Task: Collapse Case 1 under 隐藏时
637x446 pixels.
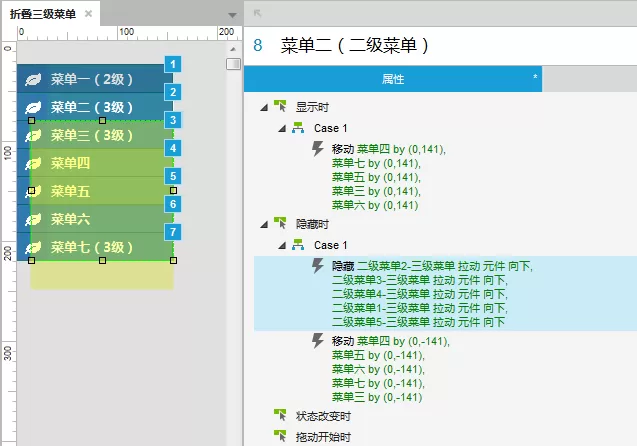Action: (282, 245)
